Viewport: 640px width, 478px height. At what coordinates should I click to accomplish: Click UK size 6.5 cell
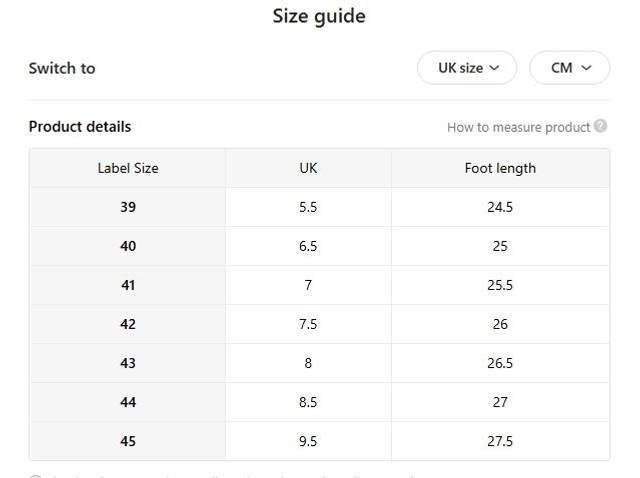point(308,246)
